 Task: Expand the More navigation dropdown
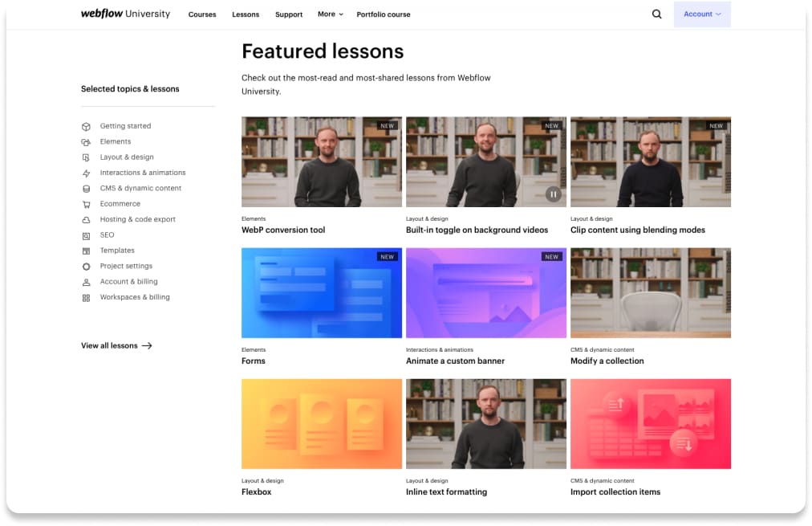[330, 14]
